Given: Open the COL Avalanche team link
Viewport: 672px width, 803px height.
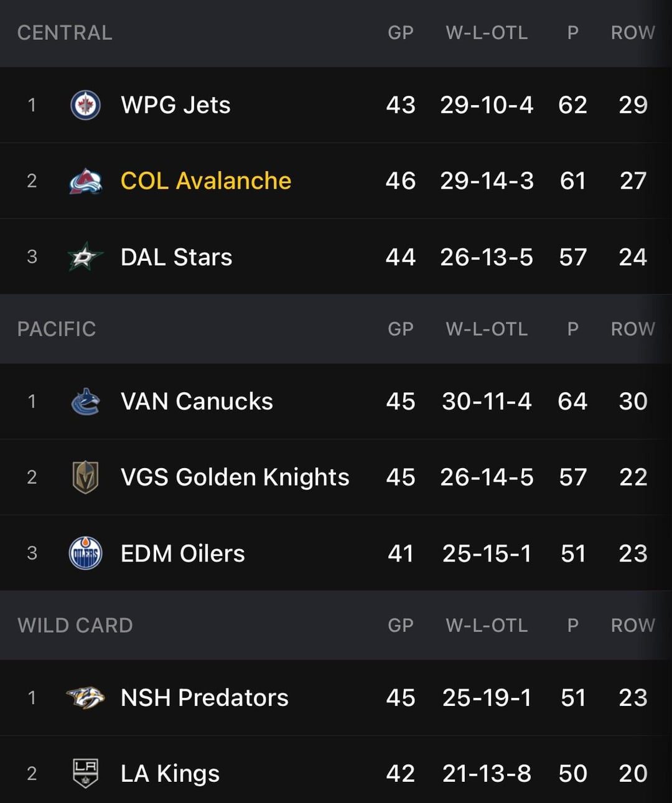Looking at the screenshot, I should 205,181.
